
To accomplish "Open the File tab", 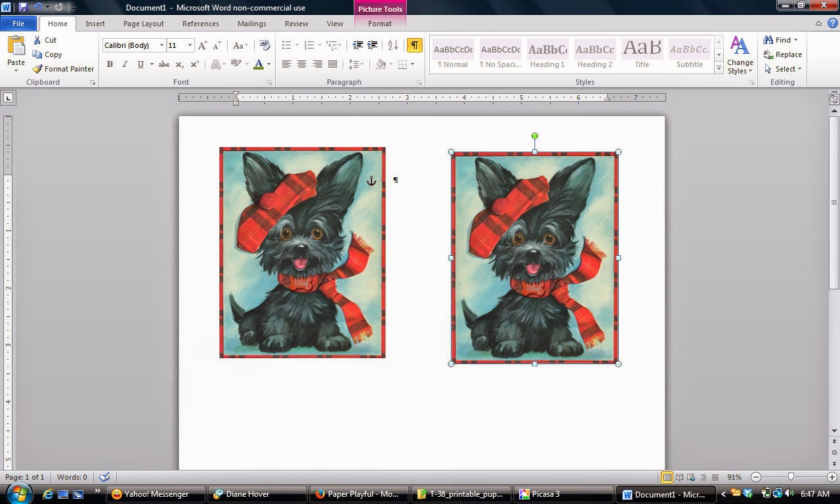I will (18, 24).
